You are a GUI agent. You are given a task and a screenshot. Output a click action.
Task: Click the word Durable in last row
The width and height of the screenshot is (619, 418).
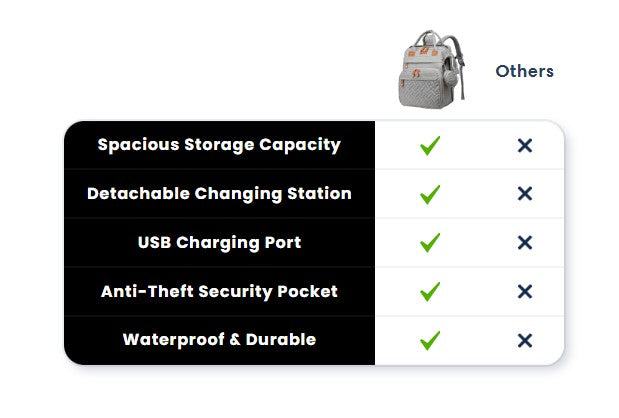pyautogui.click(x=281, y=339)
